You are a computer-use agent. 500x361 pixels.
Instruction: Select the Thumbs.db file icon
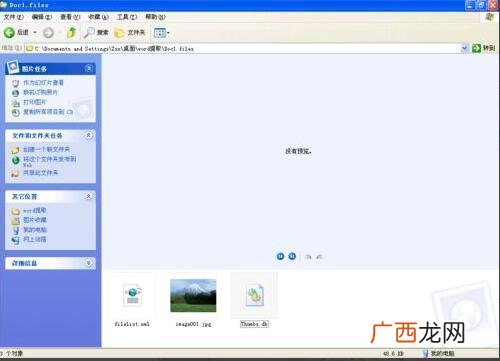254,295
